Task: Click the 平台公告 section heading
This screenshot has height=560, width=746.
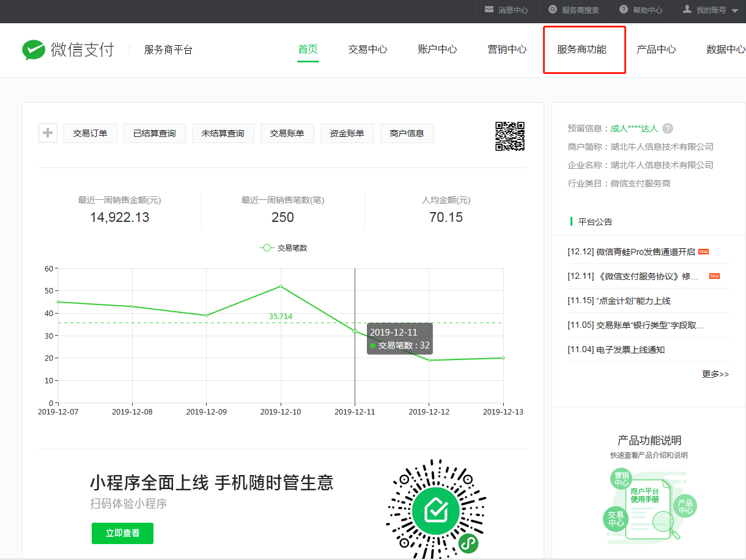Action: [595, 221]
